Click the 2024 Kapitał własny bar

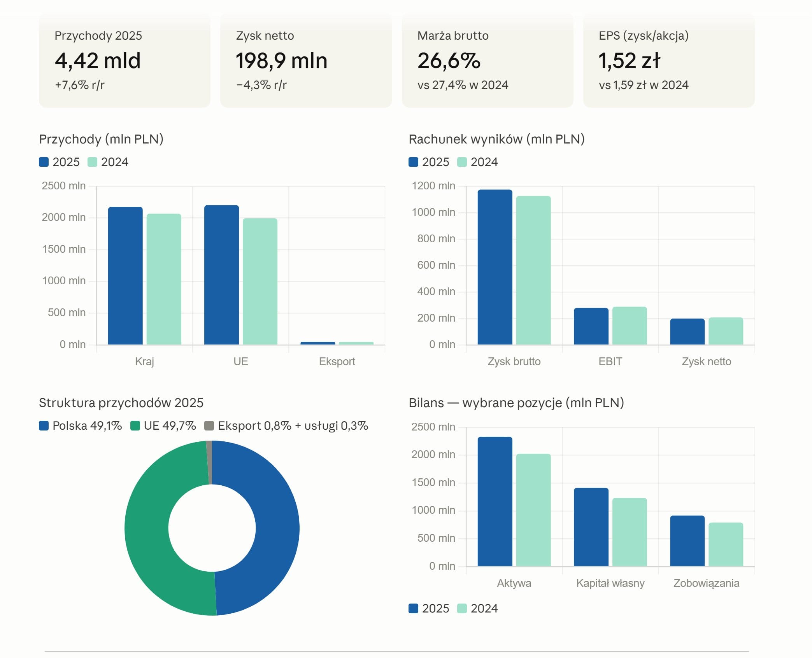coord(629,531)
